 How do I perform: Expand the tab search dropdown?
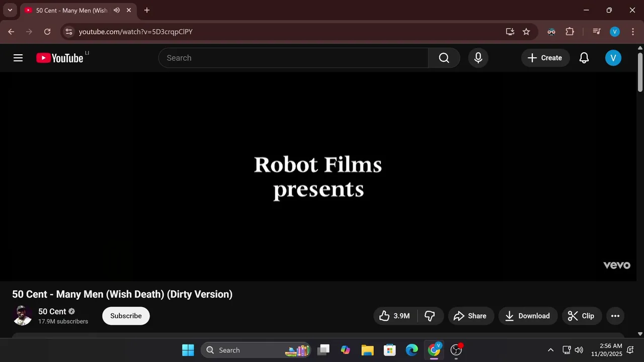10,10
